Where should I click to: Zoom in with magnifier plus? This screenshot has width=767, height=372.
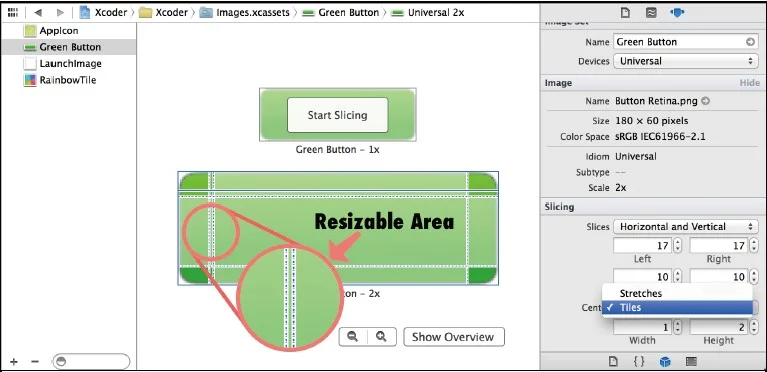pyautogui.click(x=382, y=337)
